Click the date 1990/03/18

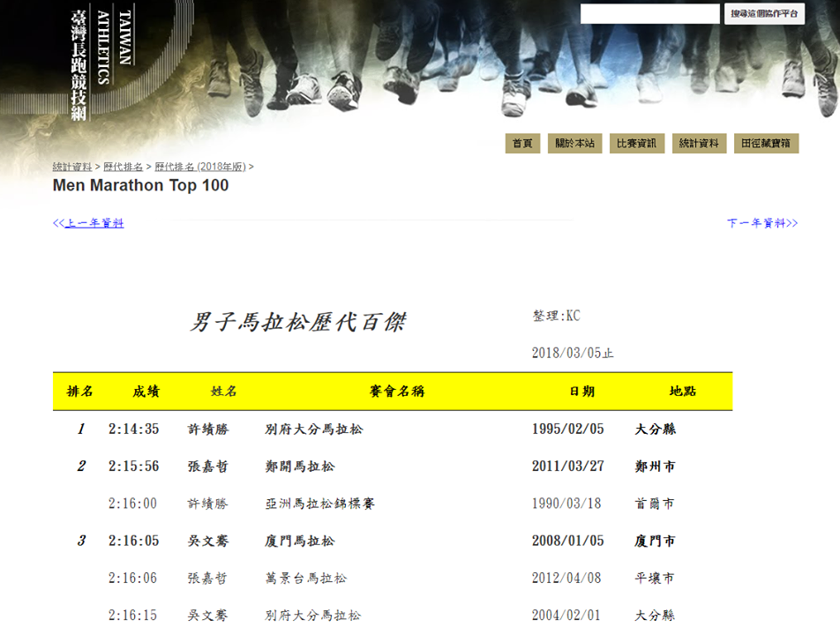tap(566, 504)
